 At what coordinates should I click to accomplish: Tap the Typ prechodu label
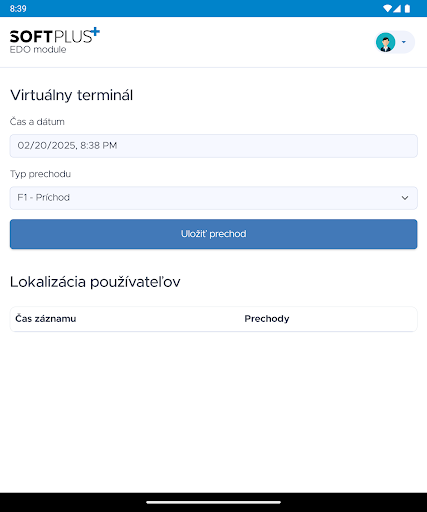click(40, 174)
